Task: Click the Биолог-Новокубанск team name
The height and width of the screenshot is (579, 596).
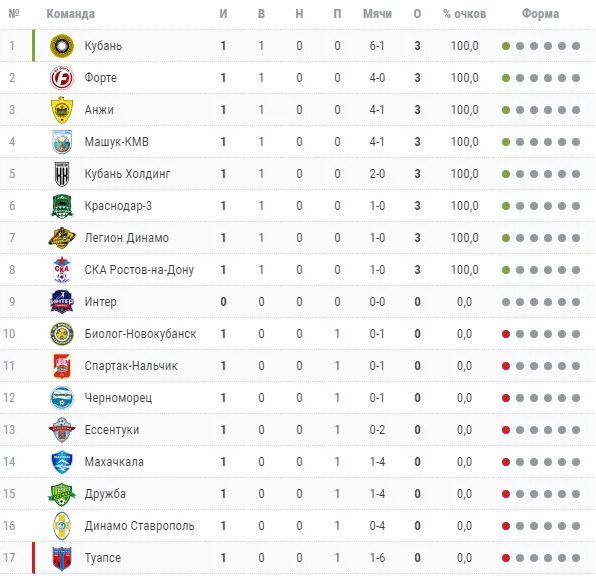Action: click(140, 334)
